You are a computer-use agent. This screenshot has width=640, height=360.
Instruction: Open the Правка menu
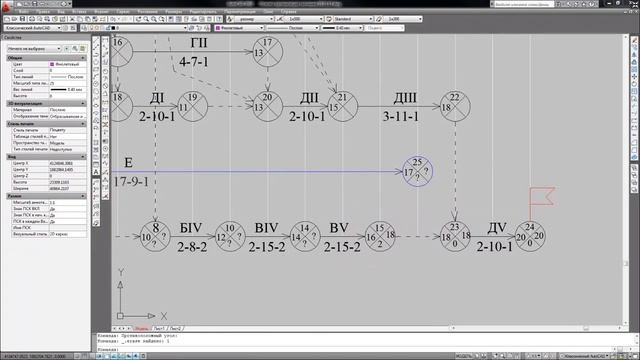pos(42,12)
